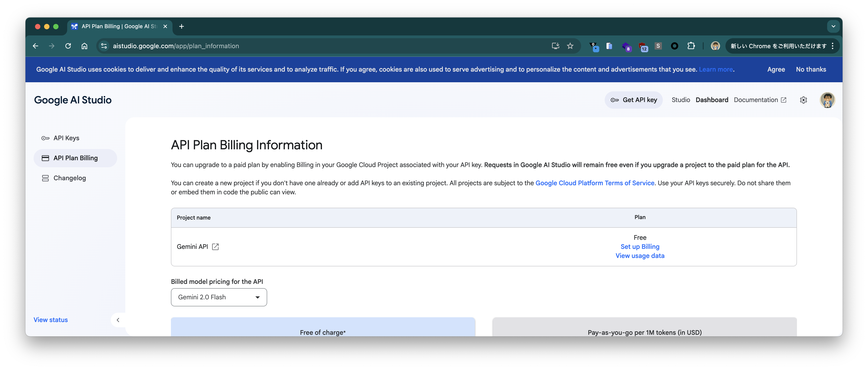Switch to the Studio tab
Screen dimensions: 868x370
coord(680,100)
